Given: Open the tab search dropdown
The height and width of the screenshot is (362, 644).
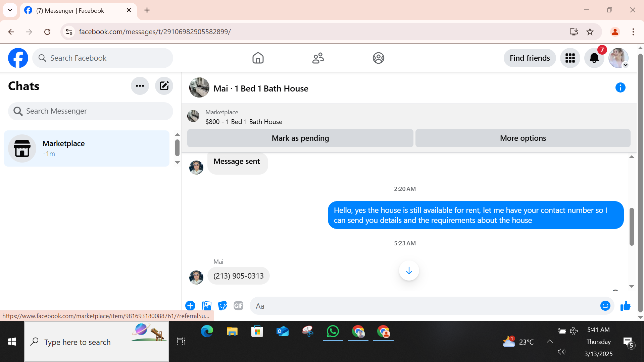Looking at the screenshot, I should point(10,10).
